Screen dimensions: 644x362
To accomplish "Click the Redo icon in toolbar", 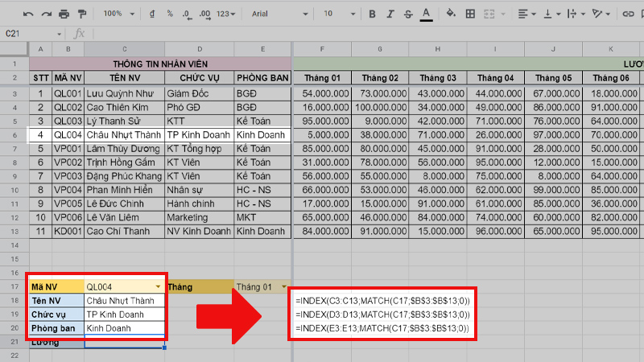I will [46, 14].
